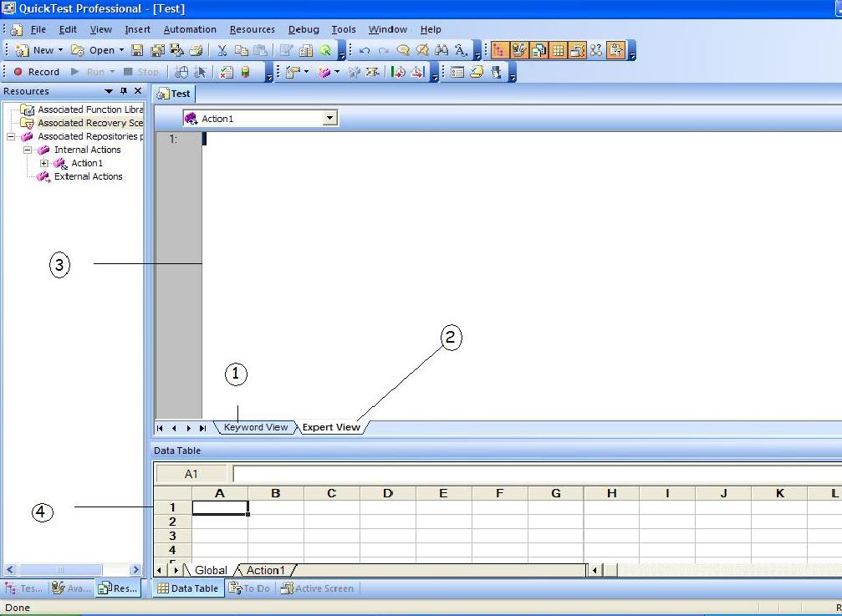The height and width of the screenshot is (616, 842).
Task: Toggle the Resources pane toolbar button
Action: click(x=538, y=50)
